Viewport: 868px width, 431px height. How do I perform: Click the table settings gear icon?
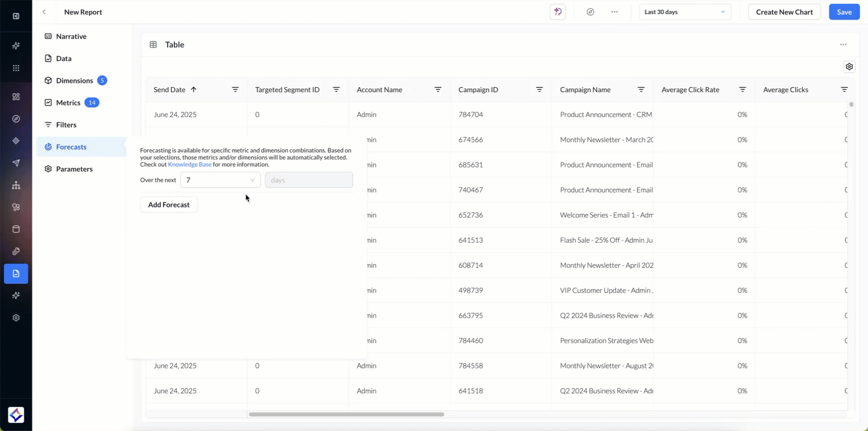(x=849, y=67)
